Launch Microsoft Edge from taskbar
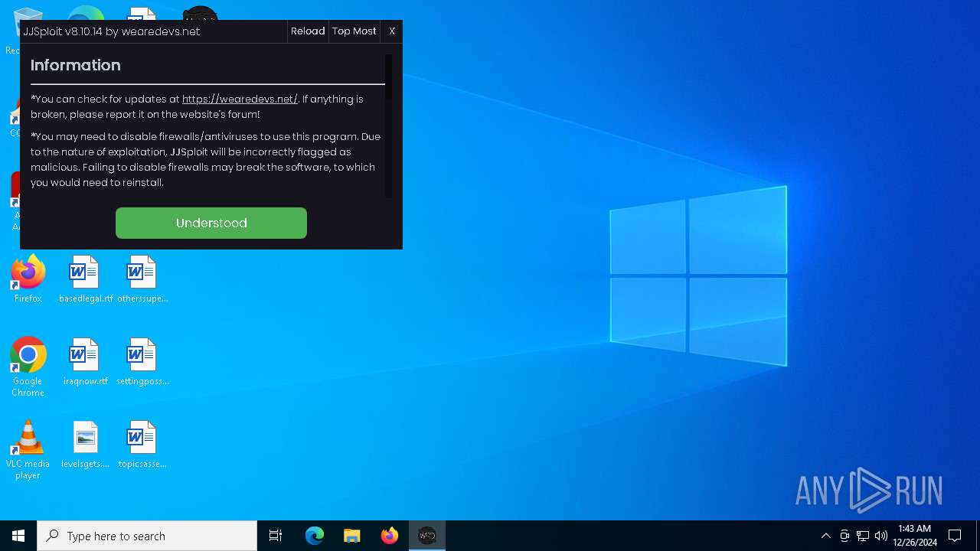This screenshot has width=980, height=551. (315, 536)
